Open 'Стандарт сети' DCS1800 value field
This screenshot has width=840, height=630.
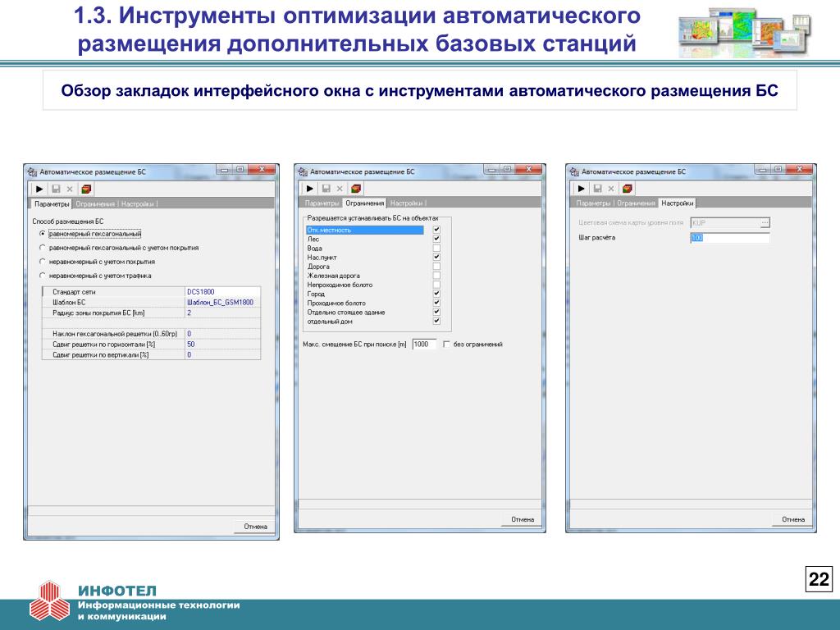222,292
